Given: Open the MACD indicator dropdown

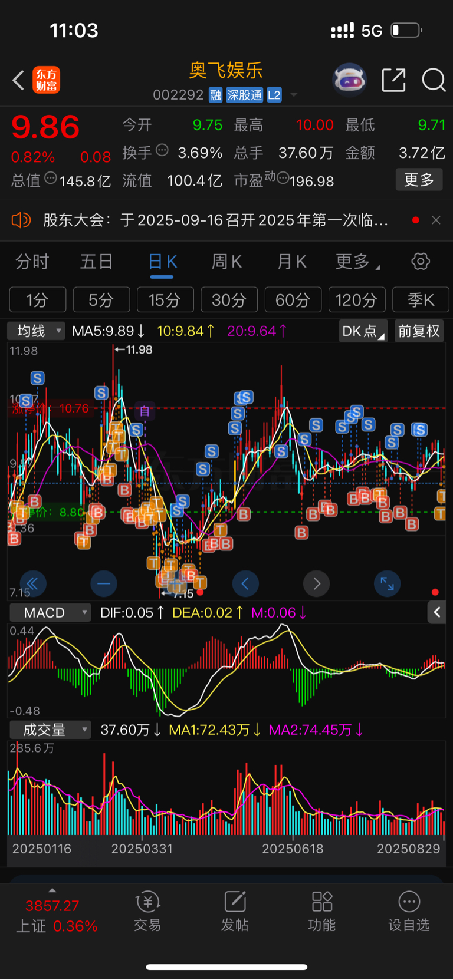Looking at the screenshot, I should pyautogui.click(x=50, y=613).
